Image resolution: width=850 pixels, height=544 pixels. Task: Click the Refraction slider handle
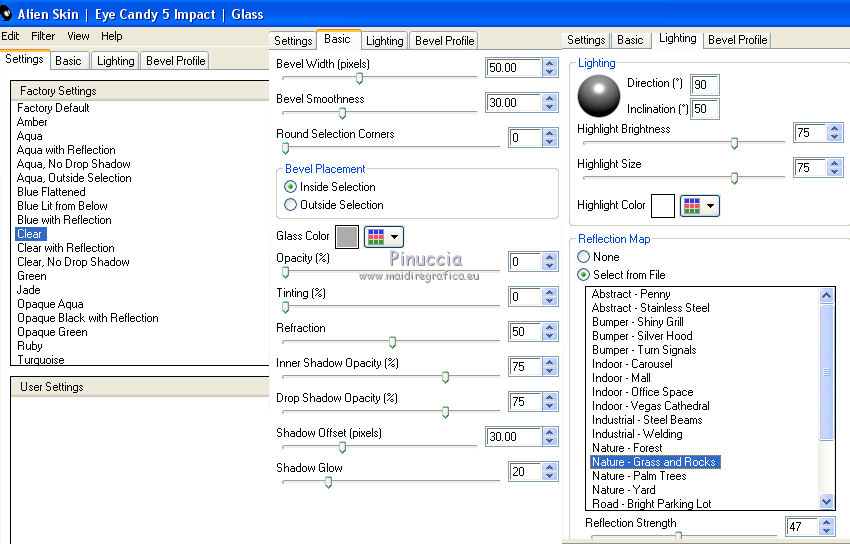(392, 342)
